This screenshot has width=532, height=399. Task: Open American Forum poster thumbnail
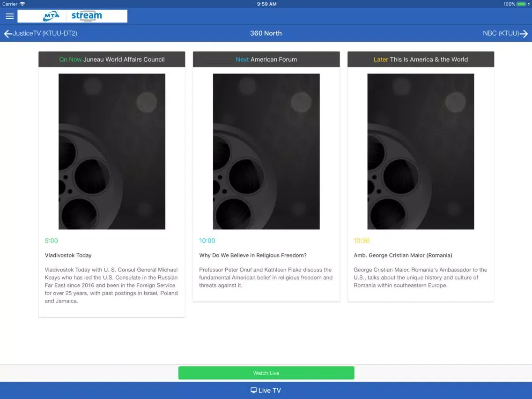(266, 151)
